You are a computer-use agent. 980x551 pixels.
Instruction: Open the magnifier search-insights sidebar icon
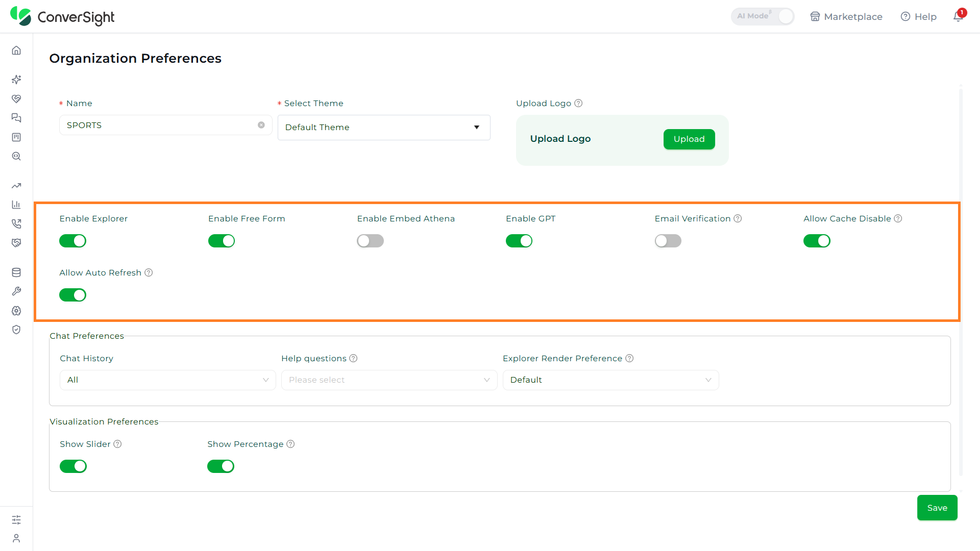pyautogui.click(x=16, y=157)
